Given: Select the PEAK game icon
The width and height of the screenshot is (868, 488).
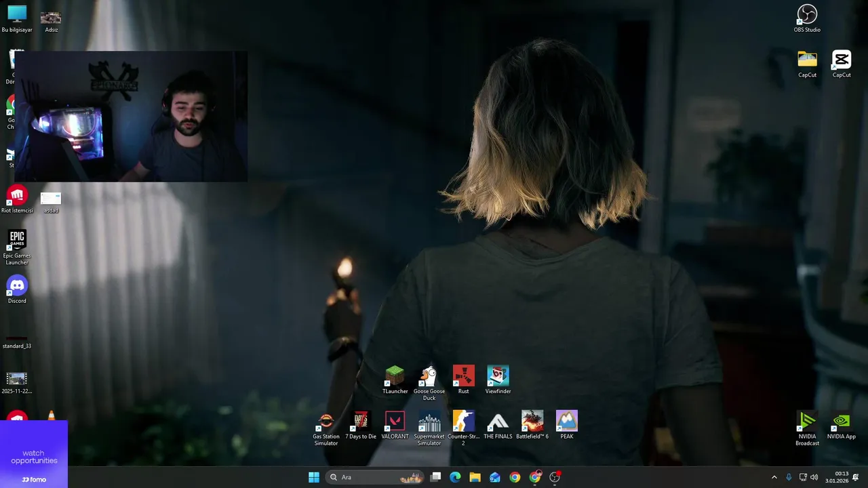Looking at the screenshot, I should 567,426.
